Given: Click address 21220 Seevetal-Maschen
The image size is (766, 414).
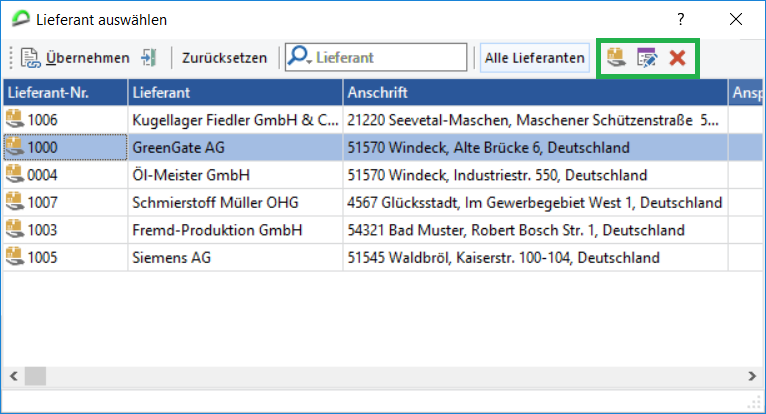Looking at the screenshot, I should coord(533,120).
